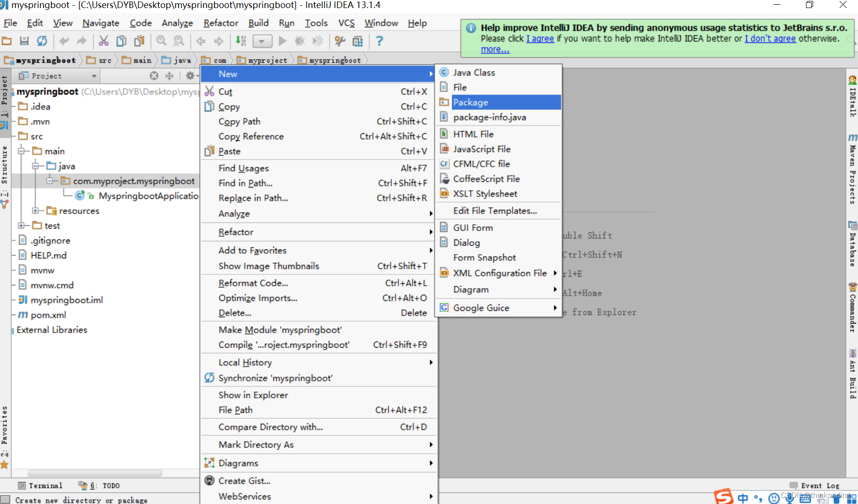This screenshot has height=504, width=858.
Task: Choose Show in Explorer menu entry
Action: click(x=319, y=395)
